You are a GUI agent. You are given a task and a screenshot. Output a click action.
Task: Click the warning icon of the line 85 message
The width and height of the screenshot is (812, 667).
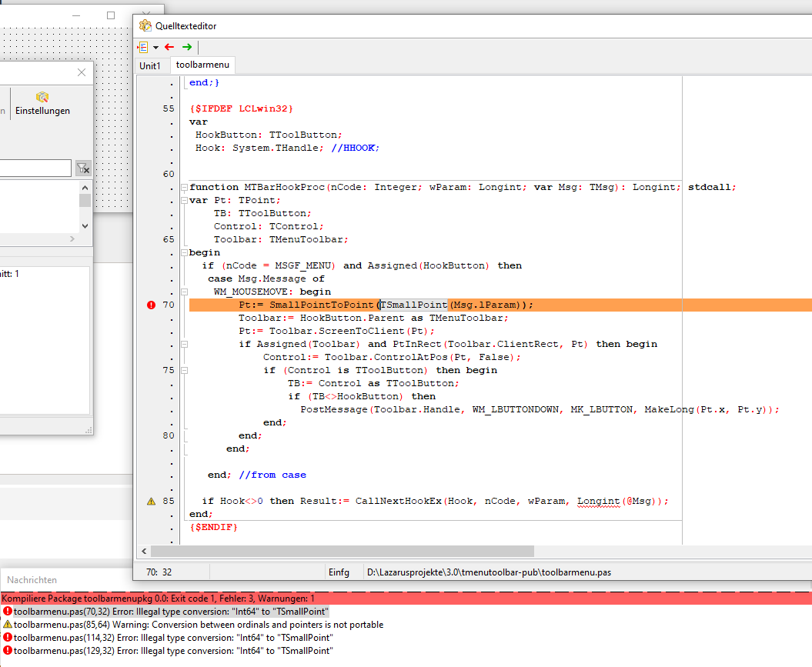(x=8, y=625)
